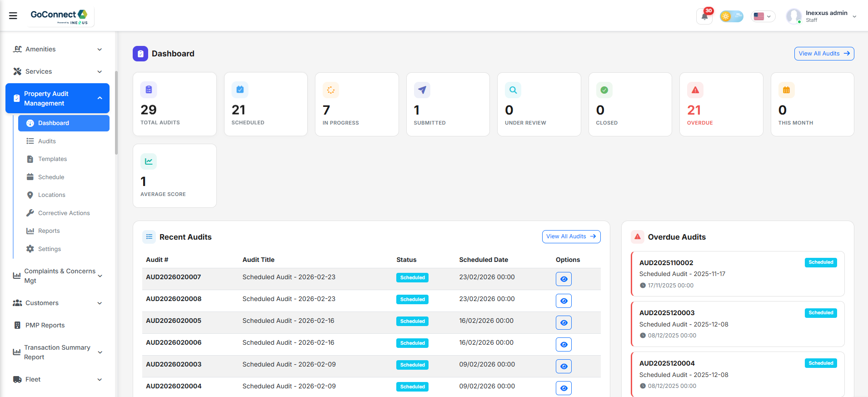Expand the Amenities menu
868x397 pixels.
58,49
